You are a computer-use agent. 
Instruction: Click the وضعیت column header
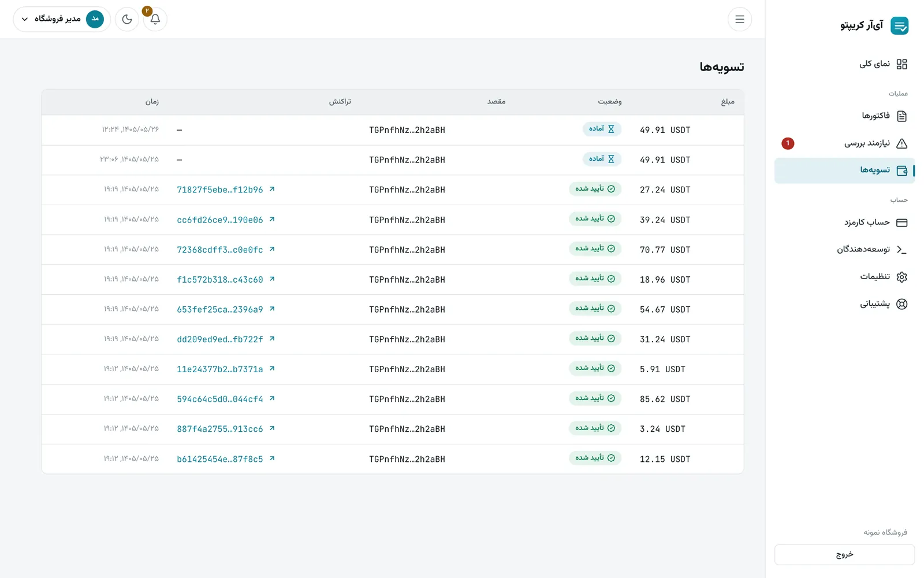(x=610, y=102)
